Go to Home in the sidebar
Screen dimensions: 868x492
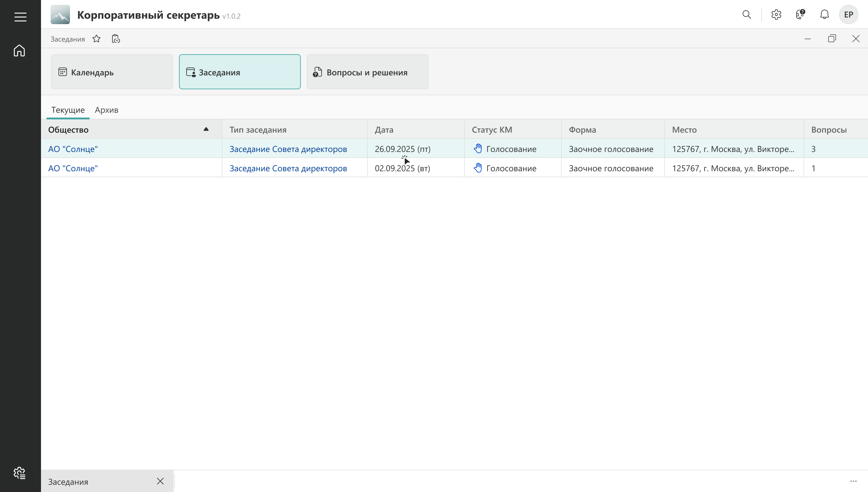pos(19,51)
